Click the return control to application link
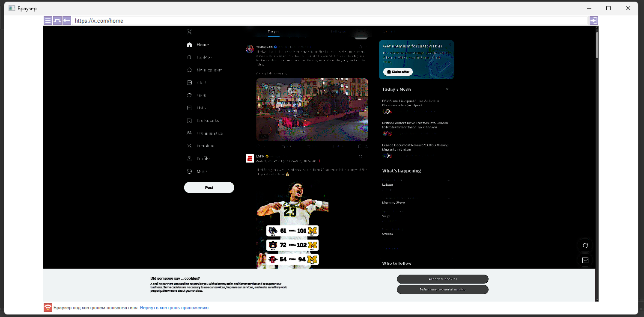 pos(175,308)
